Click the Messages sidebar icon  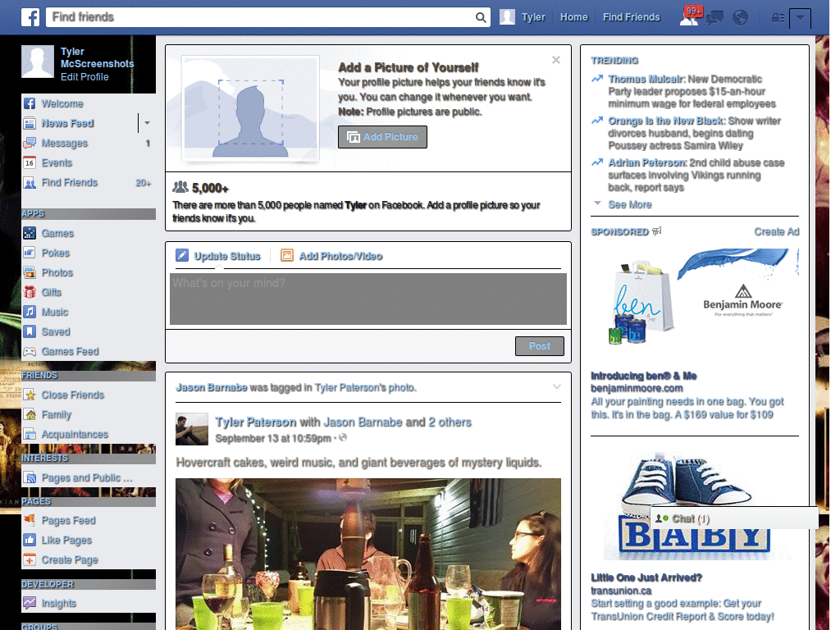pos(30,143)
